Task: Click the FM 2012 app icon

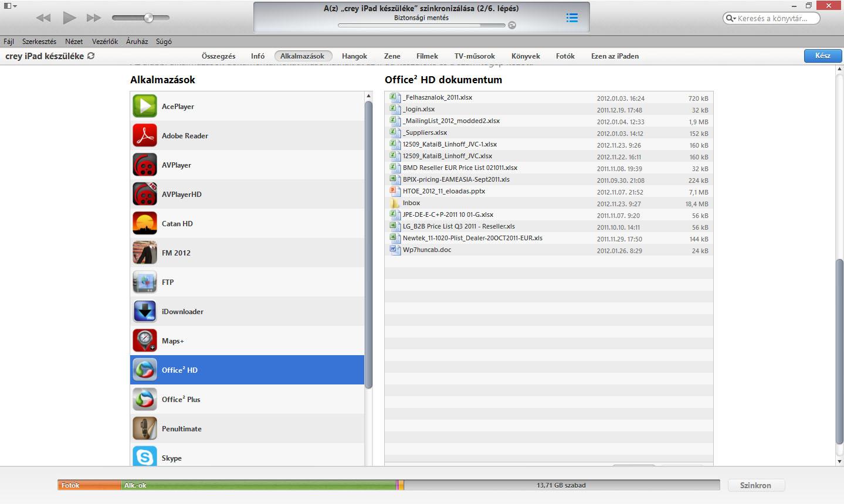Action: pyautogui.click(x=145, y=253)
